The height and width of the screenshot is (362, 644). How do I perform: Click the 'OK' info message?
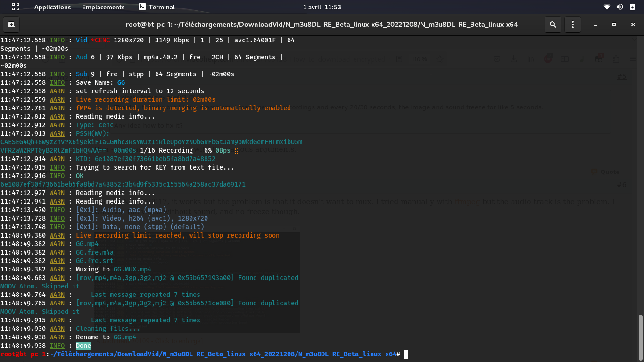[80, 176]
